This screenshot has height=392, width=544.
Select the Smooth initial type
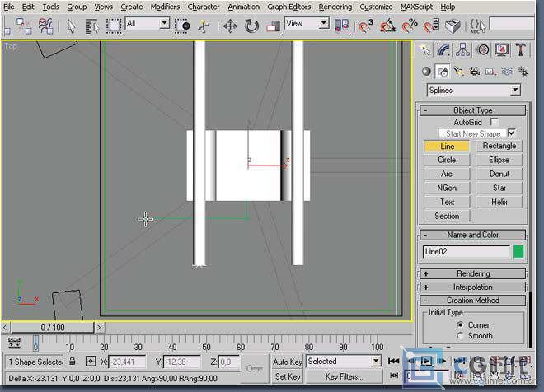[x=460, y=335]
